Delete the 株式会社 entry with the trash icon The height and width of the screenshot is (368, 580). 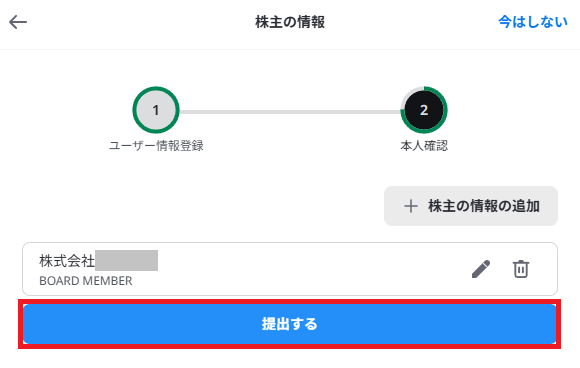tap(521, 269)
